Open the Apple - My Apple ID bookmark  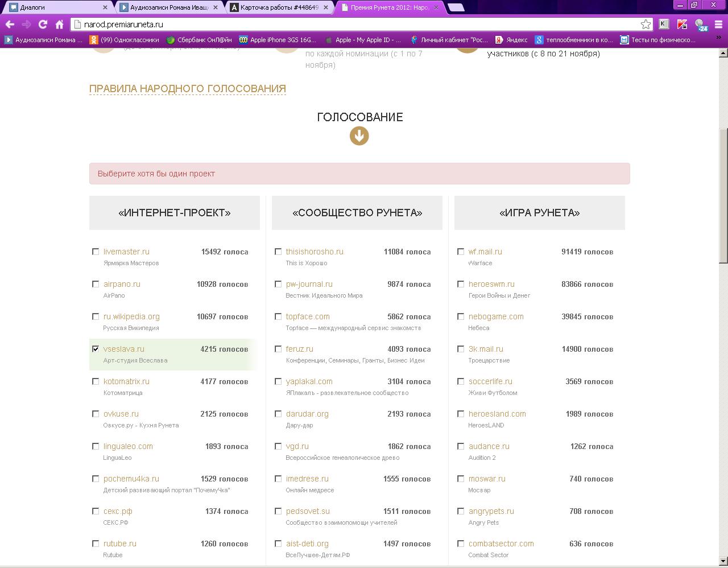click(363, 40)
